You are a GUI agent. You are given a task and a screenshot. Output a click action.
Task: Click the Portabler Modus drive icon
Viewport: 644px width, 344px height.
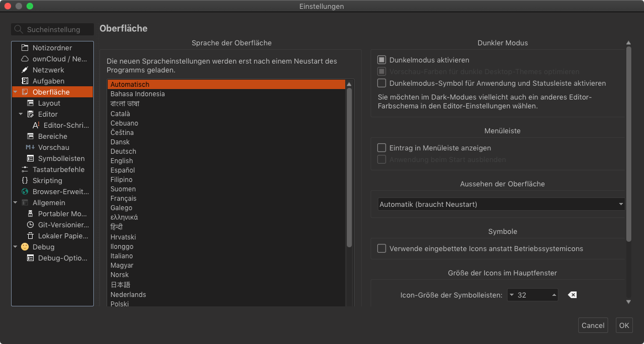[30, 214]
